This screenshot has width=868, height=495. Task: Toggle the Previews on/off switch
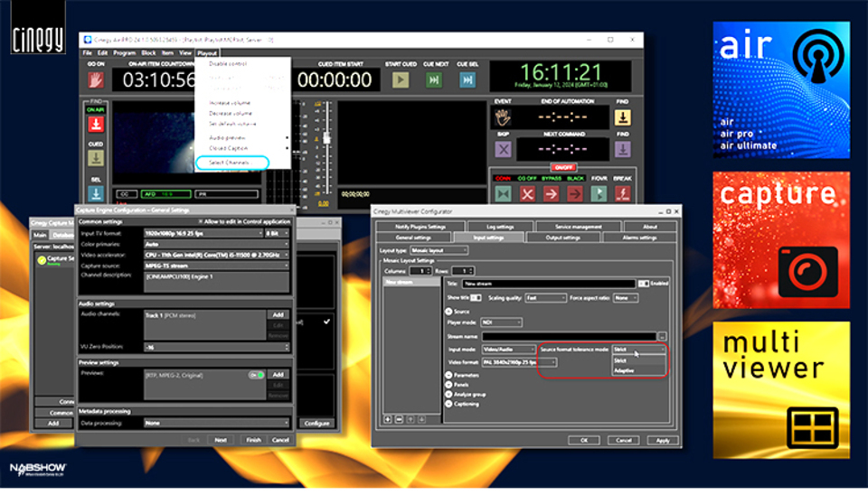click(257, 374)
